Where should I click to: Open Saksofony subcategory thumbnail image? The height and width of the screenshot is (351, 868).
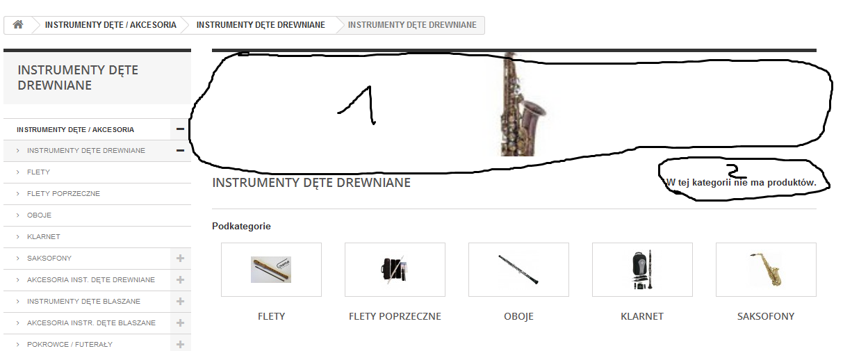(x=766, y=270)
